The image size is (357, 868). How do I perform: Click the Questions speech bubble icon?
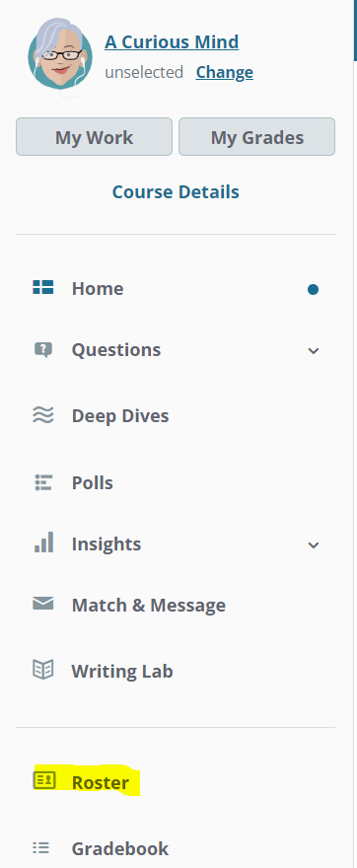[x=43, y=350]
